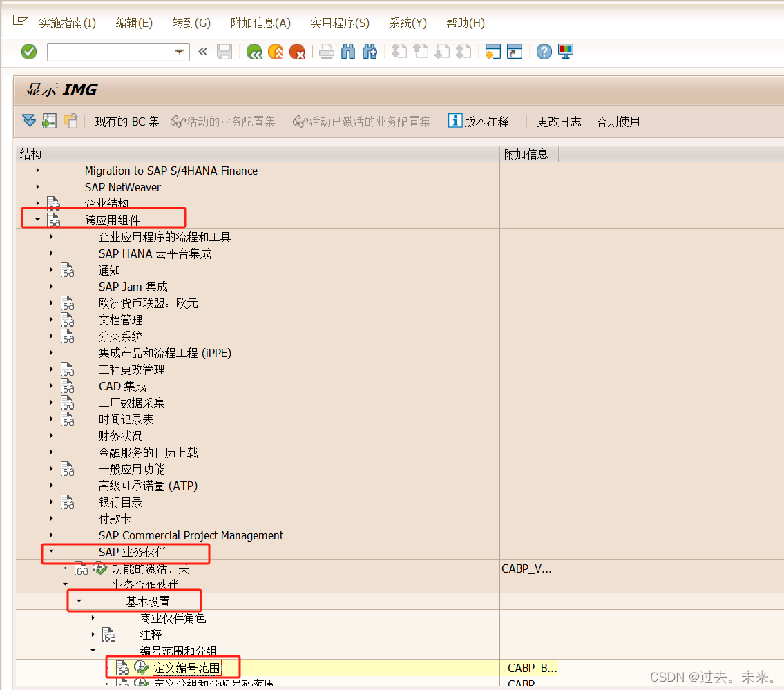This screenshot has width=784, height=690.
Task: Click the Generate Shortcut icon
Action: (x=515, y=51)
